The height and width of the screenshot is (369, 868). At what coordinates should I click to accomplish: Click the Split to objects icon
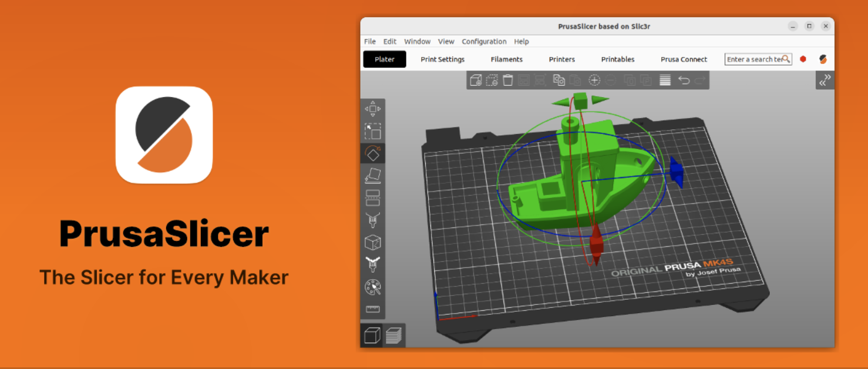click(x=629, y=80)
